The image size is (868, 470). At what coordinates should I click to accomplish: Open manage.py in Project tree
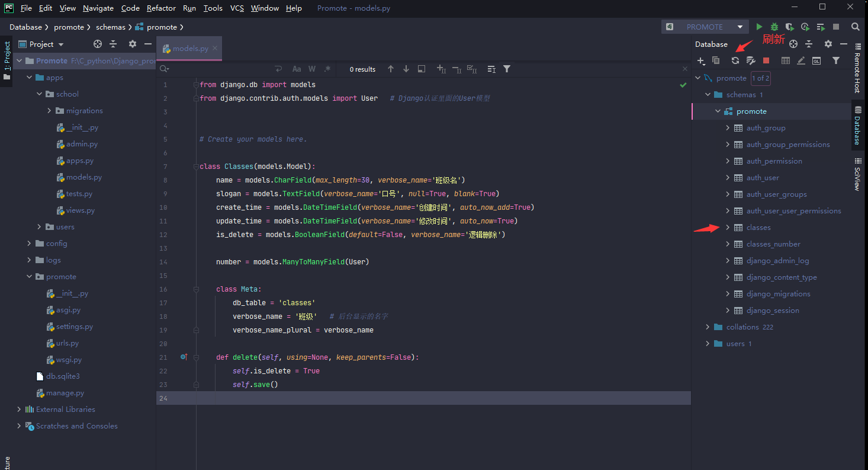65,393
